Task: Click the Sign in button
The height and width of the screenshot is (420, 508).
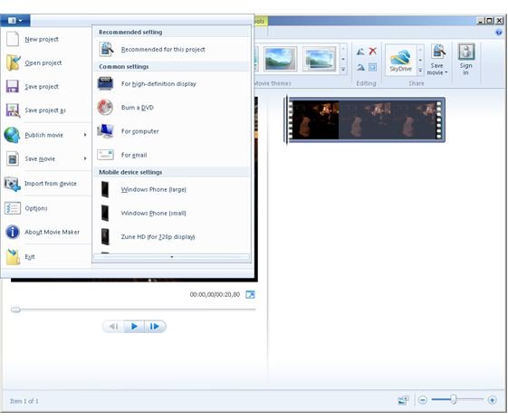Action: (465, 60)
